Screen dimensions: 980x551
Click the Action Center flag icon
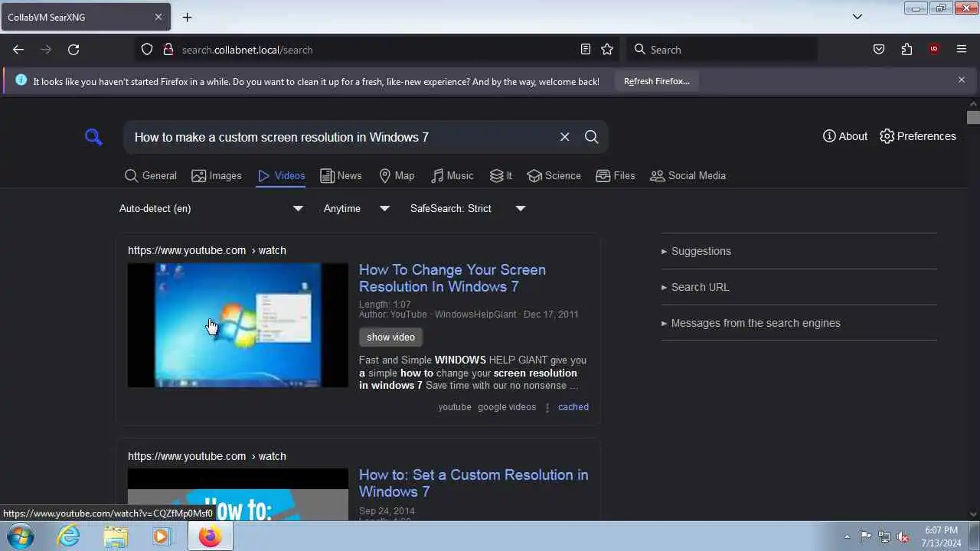tap(865, 536)
